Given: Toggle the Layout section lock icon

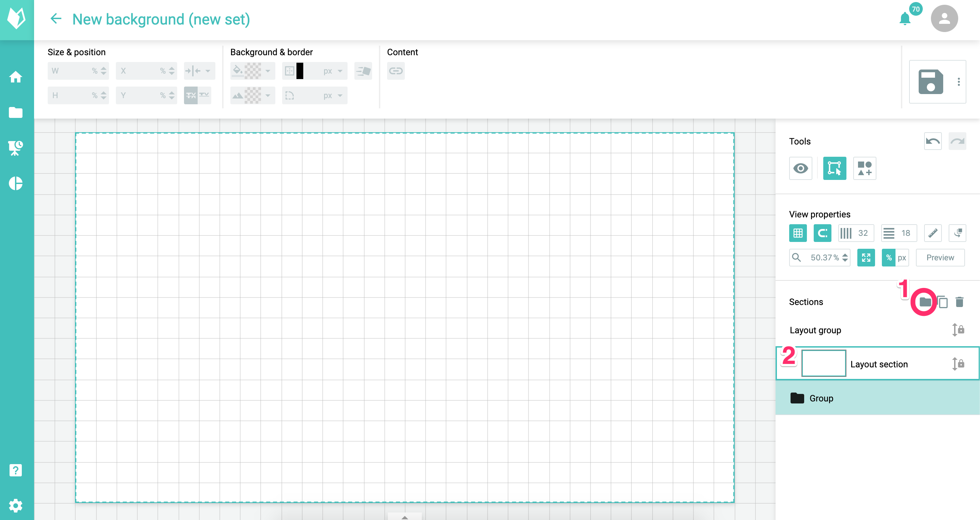Looking at the screenshot, I should pos(958,364).
